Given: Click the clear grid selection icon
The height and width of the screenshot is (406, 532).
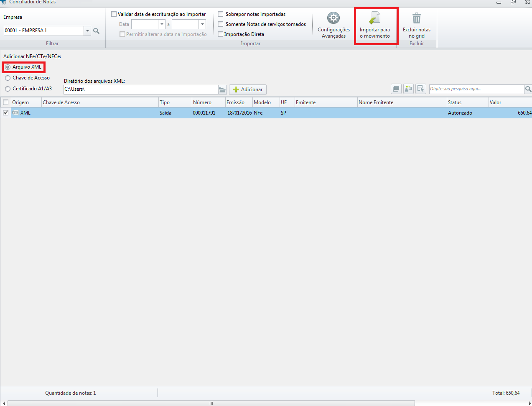Looking at the screenshot, I should tap(421, 89).
